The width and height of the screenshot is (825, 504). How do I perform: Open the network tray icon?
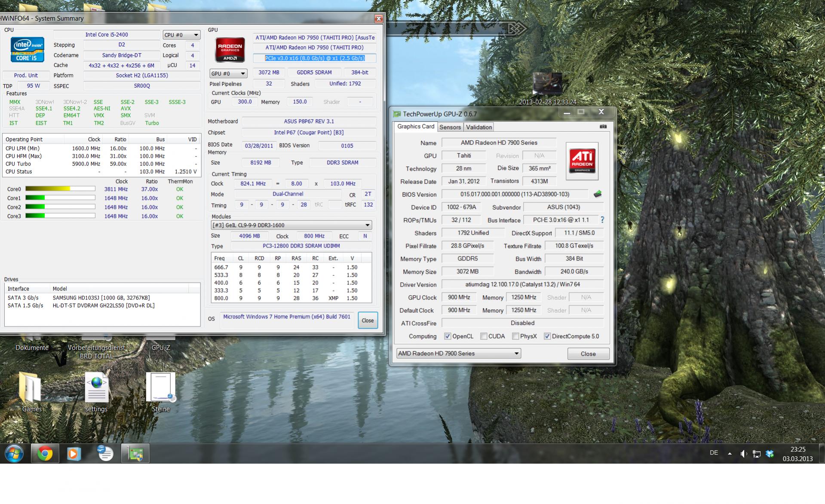[x=757, y=454]
